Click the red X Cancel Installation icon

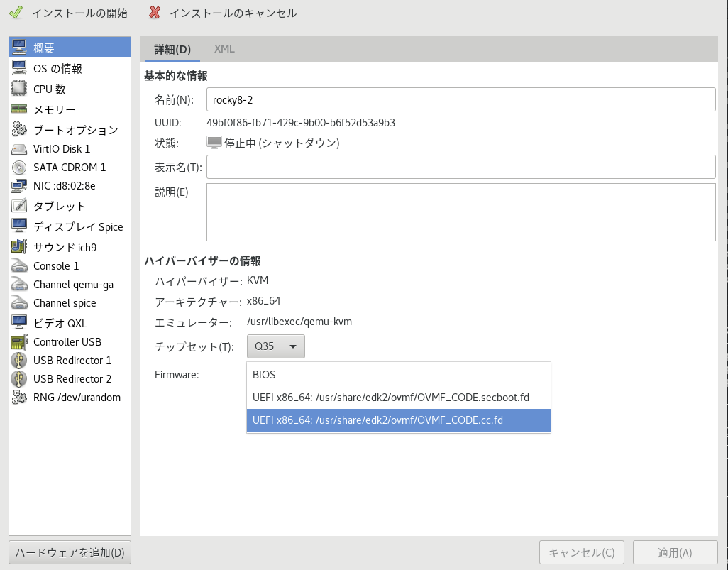pyautogui.click(x=155, y=13)
